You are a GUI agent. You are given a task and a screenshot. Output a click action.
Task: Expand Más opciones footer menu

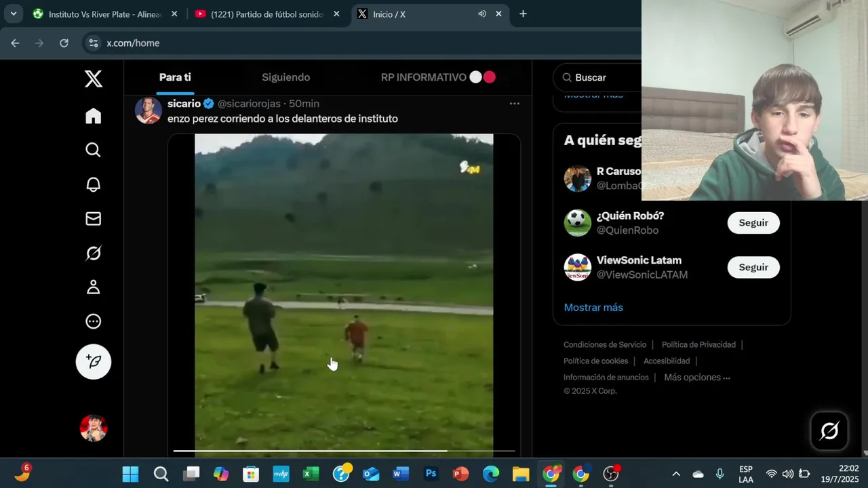(x=697, y=378)
